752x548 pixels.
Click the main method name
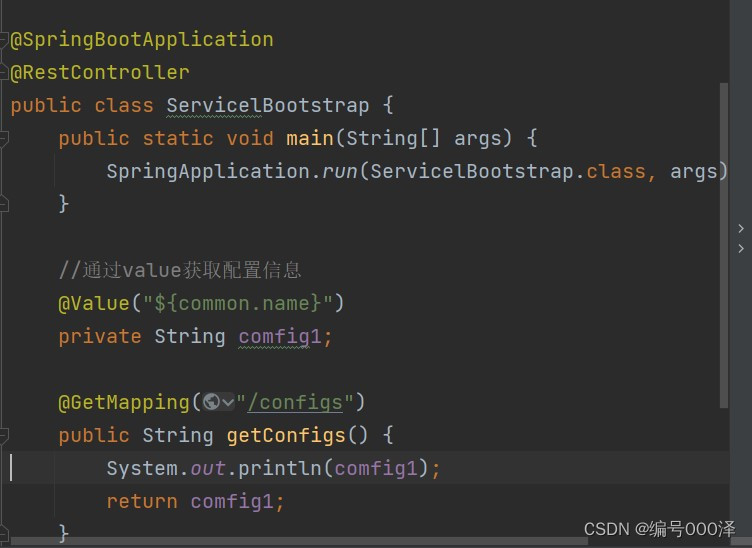tap(310, 139)
